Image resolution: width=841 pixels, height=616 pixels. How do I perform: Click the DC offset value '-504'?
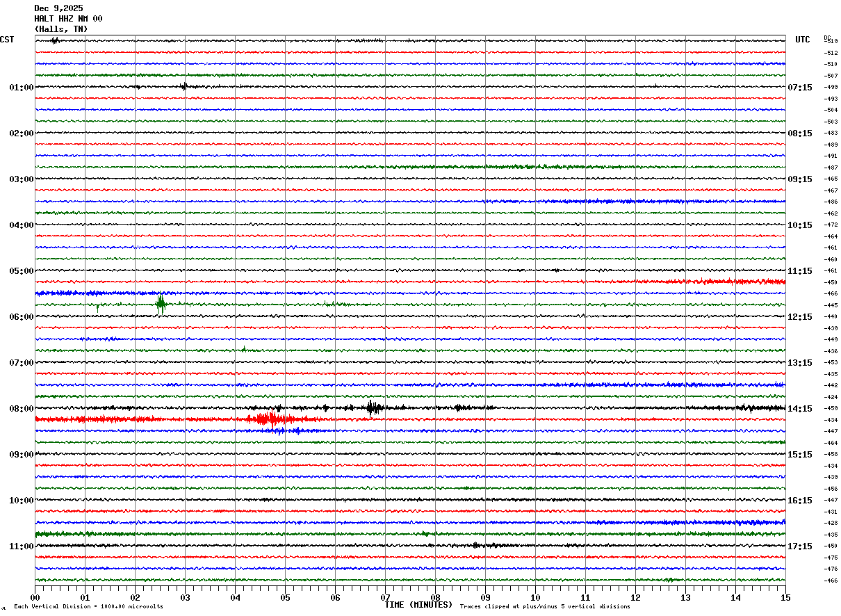[831, 110]
